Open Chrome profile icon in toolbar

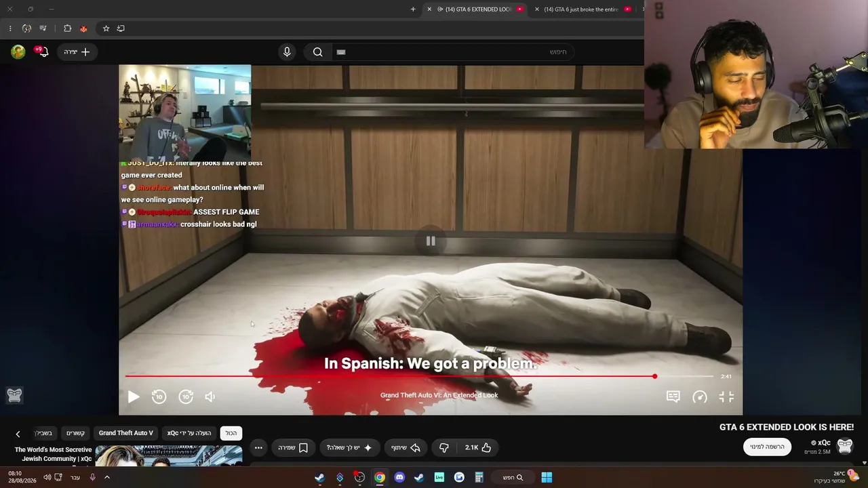click(x=26, y=28)
